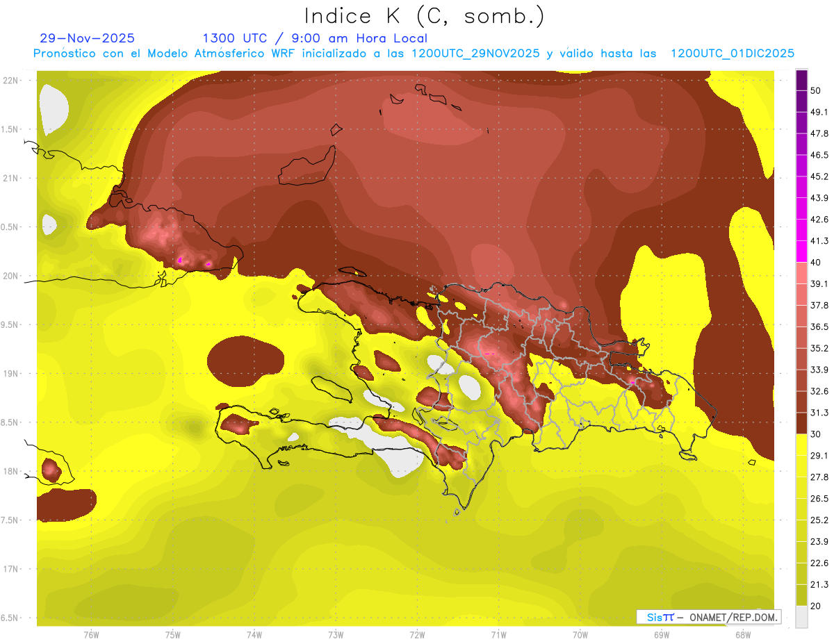Click the '37.8' colour scale label
The image size is (834, 644).
tap(819, 305)
